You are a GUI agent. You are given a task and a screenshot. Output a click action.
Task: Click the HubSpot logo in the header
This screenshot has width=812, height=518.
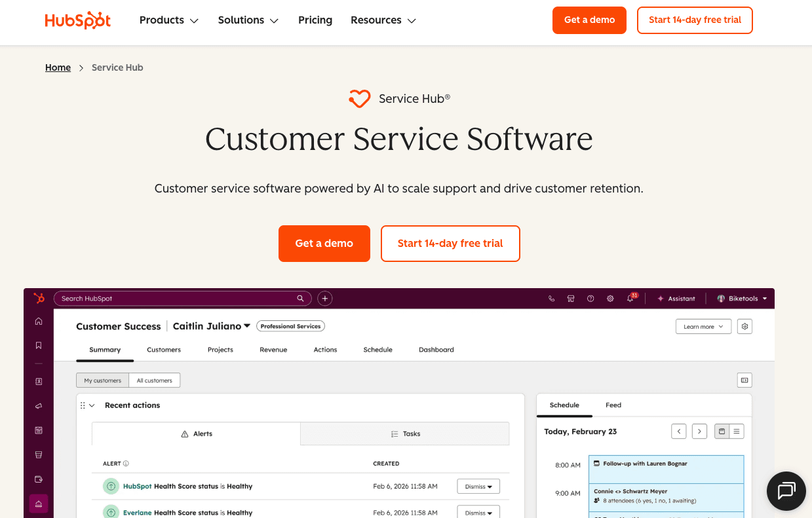pyautogui.click(x=78, y=20)
